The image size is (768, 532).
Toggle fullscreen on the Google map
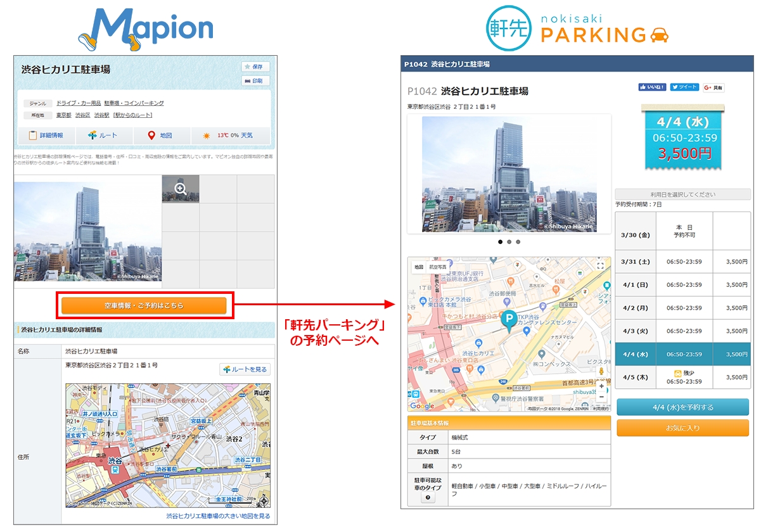coord(600,267)
